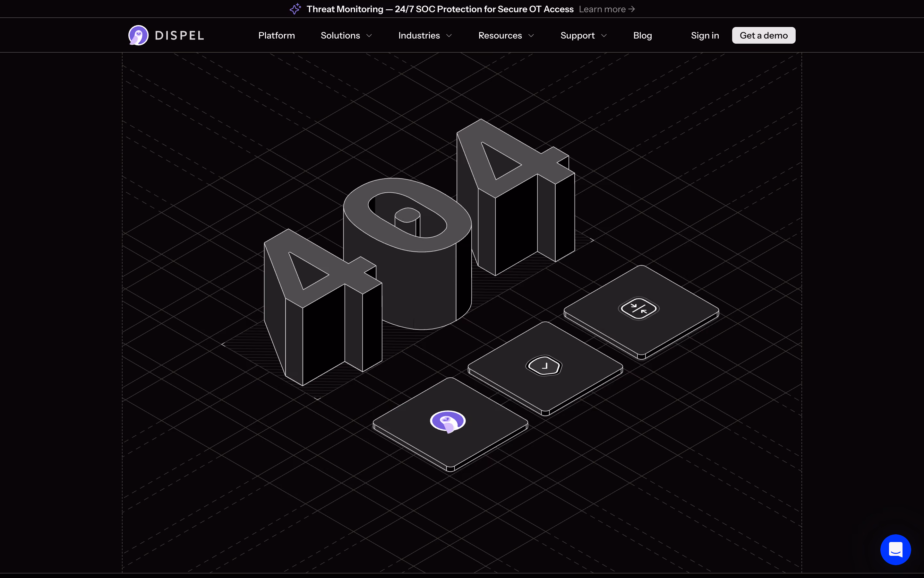Expand the Resources dropdown menu
This screenshot has height=578, width=924.
(x=506, y=36)
